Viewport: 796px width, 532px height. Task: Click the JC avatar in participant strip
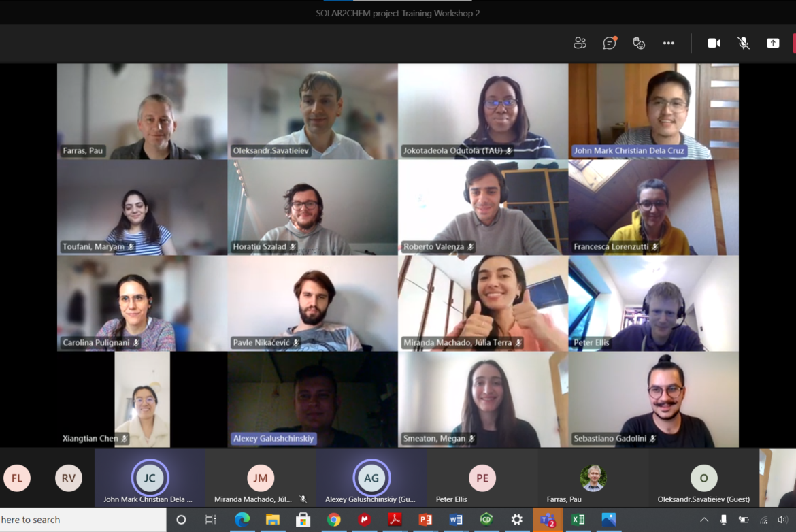(150, 478)
